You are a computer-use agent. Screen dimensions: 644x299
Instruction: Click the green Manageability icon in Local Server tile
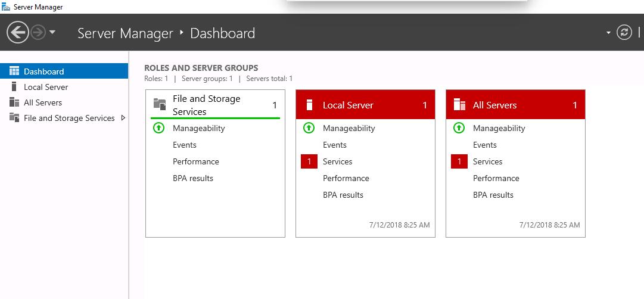point(309,128)
